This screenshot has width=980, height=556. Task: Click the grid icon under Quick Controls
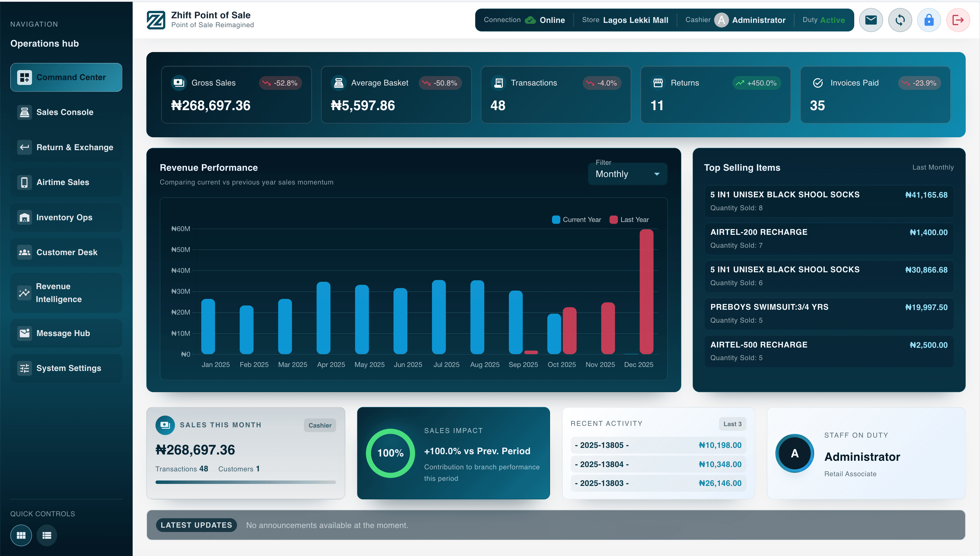21,535
